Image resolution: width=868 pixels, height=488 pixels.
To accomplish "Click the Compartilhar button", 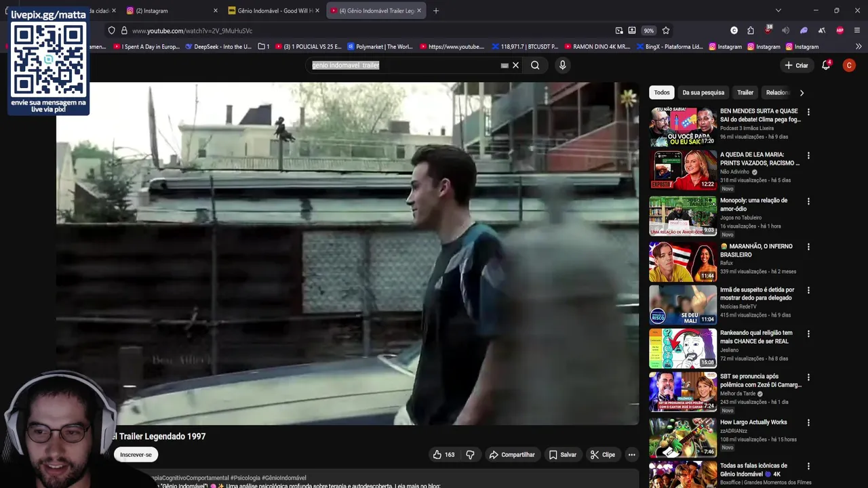I will 512,455.
